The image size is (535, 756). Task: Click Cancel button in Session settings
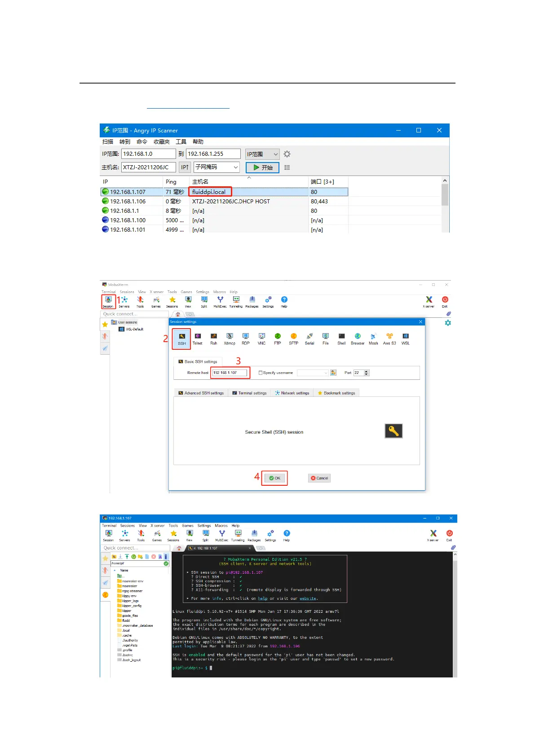point(319,478)
